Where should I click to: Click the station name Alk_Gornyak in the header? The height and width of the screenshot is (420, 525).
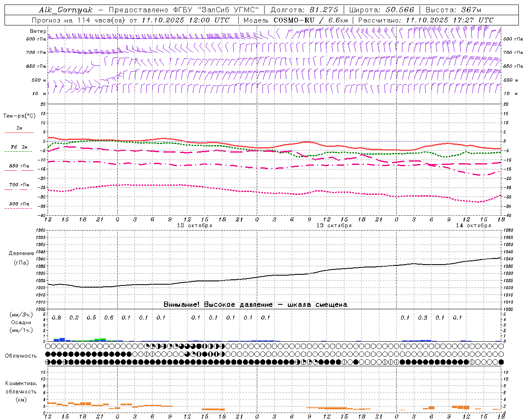66,10
